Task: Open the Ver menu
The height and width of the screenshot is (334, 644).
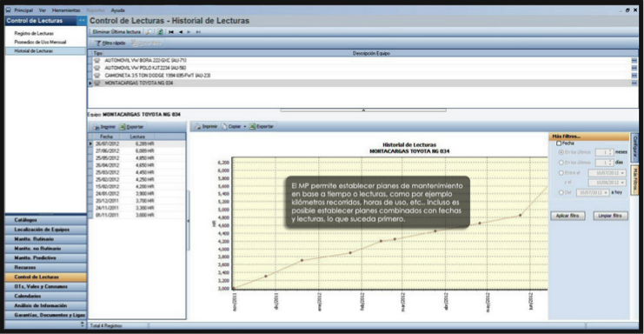Action: pos(43,10)
